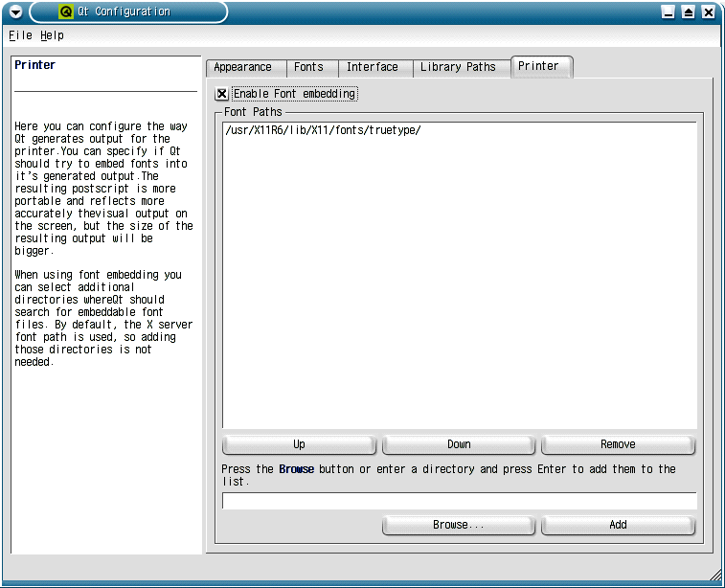Focus the directory path input field

[459, 501]
